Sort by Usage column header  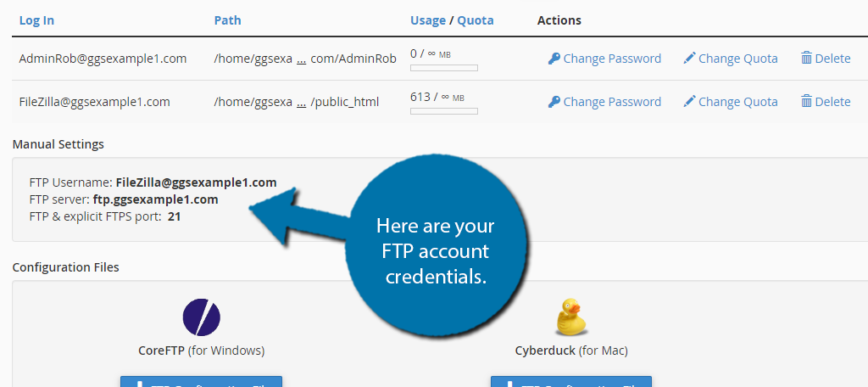[x=427, y=20]
